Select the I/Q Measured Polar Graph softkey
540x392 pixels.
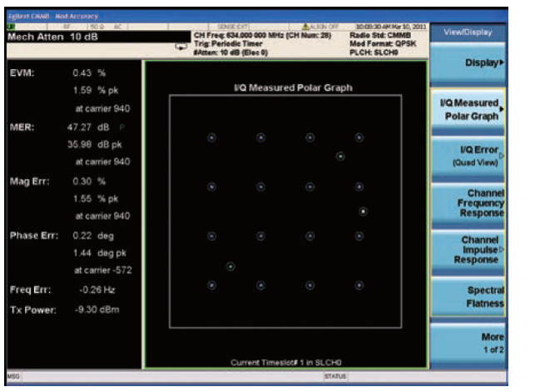468,110
